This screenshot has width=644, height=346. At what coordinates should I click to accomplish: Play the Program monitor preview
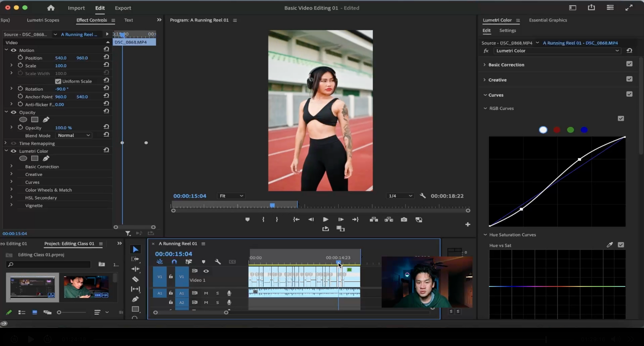325,220
